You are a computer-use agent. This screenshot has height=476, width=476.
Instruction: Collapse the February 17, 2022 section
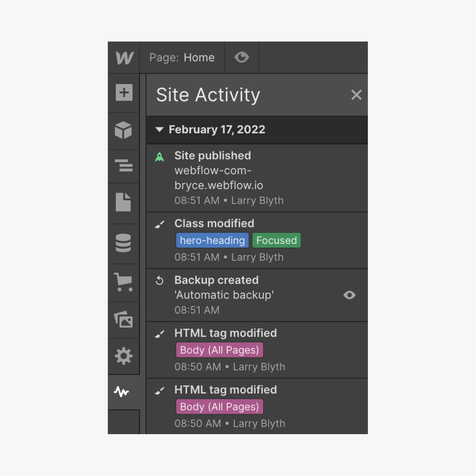(x=160, y=129)
